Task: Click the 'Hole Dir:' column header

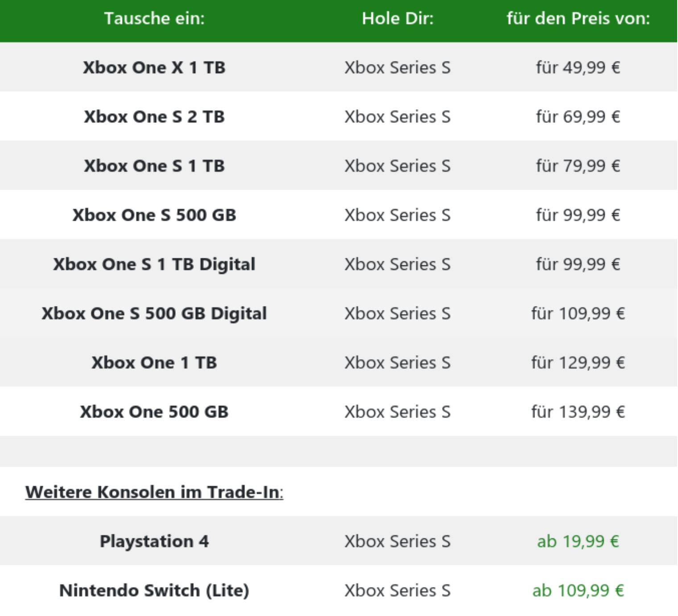Action: [397, 18]
